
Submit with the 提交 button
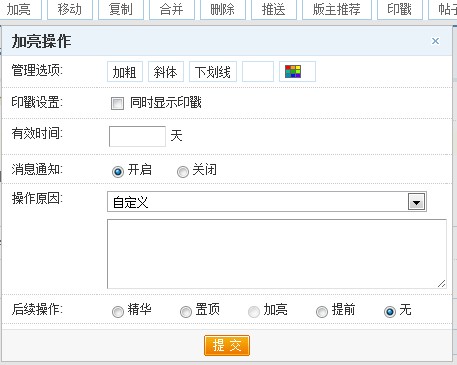tap(227, 345)
